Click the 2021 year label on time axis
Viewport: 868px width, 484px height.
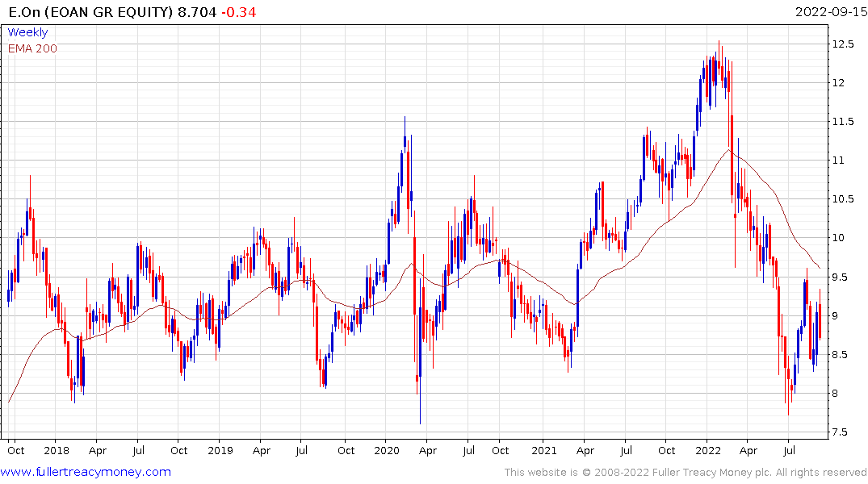point(544,450)
